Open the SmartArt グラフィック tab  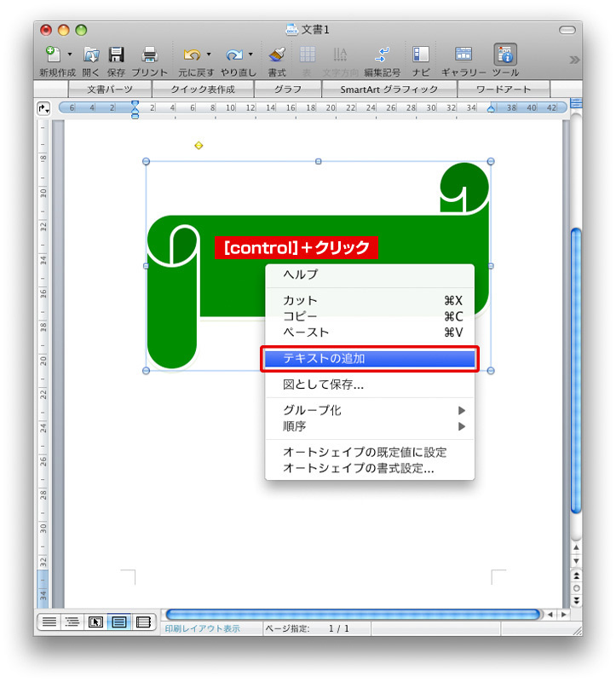(389, 90)
